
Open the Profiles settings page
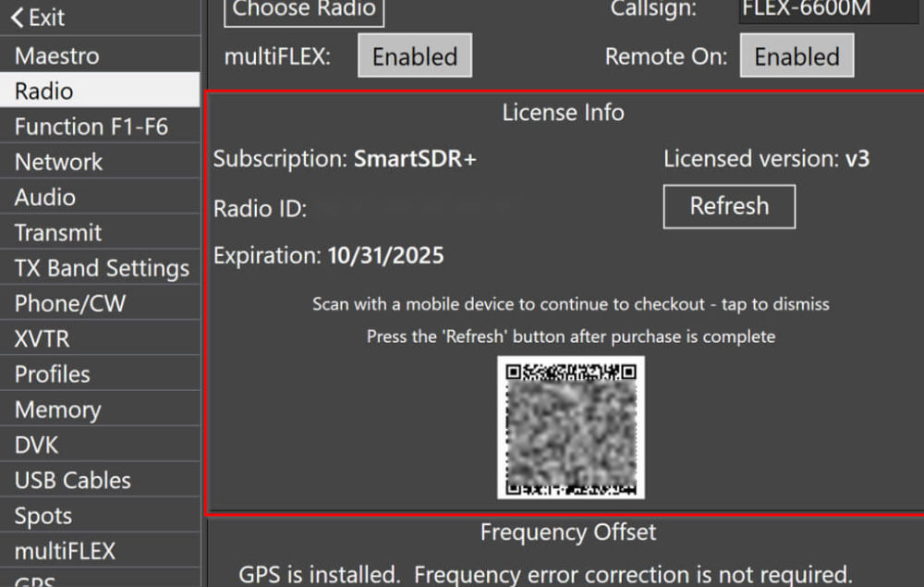51,373
